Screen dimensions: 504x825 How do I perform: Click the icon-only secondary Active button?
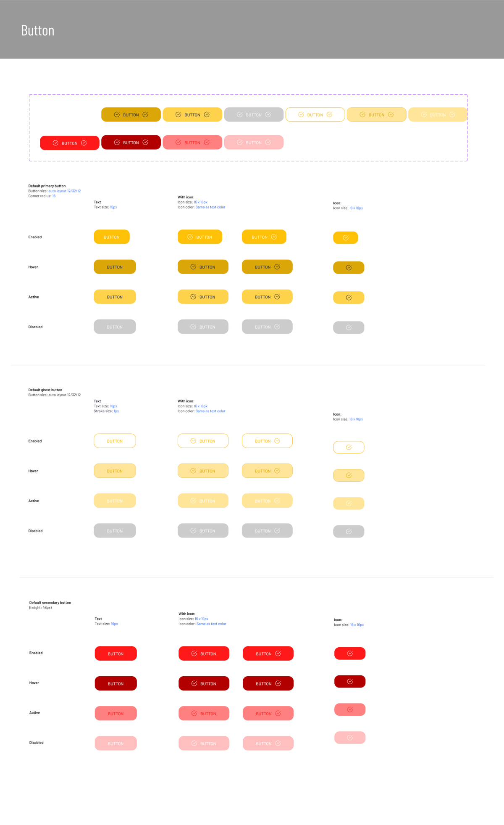tap(349, 709)
